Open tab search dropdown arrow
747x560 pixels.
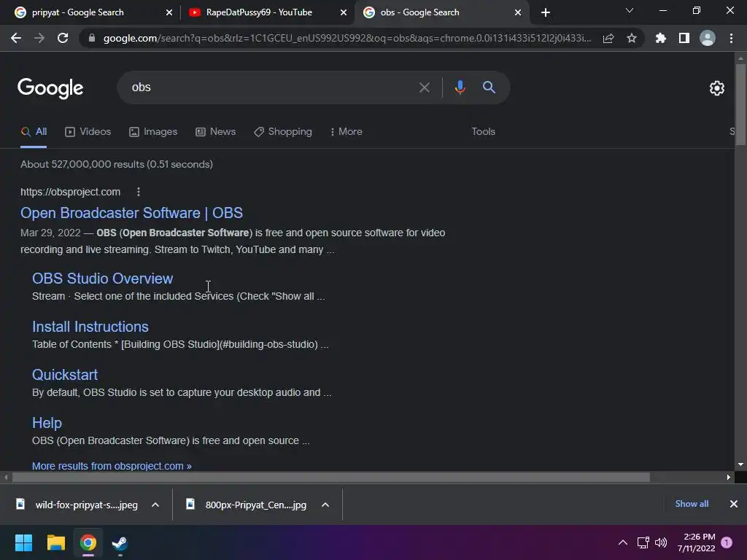pos(630,10)
